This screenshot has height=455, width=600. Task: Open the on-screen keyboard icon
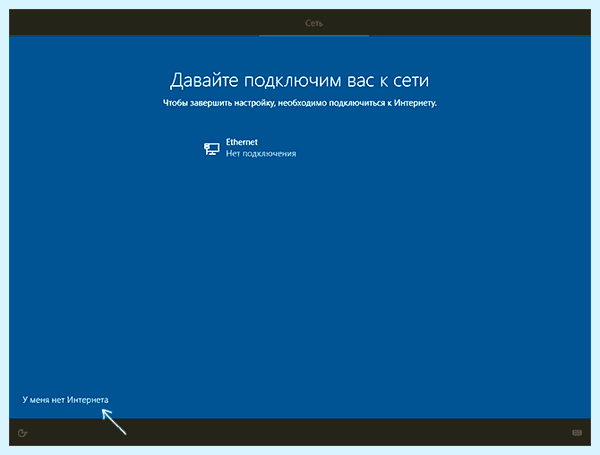577,432
